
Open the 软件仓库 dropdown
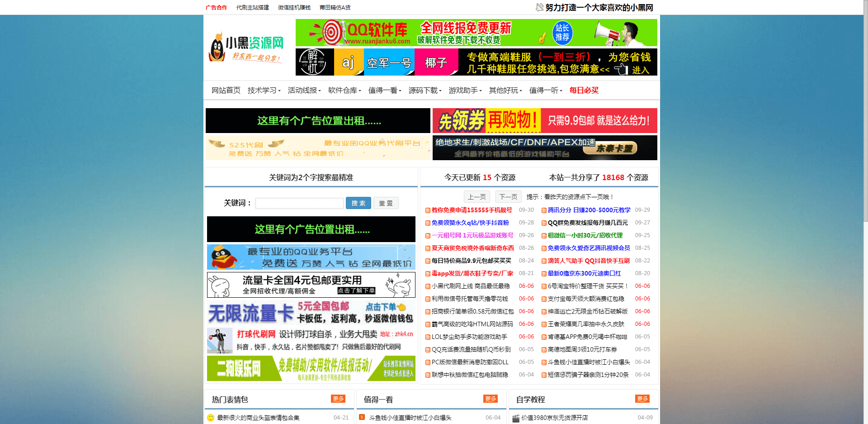point(344,90)
